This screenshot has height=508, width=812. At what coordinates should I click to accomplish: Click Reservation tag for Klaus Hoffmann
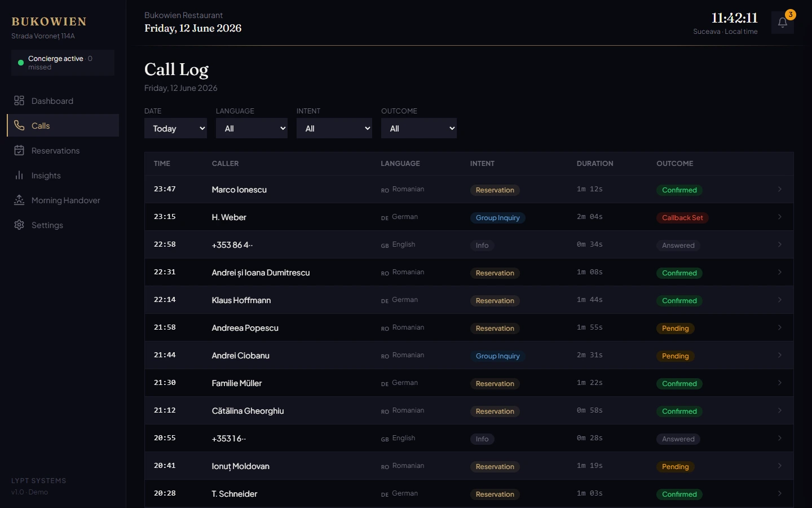pyautogui.click(x=495, y=301)
